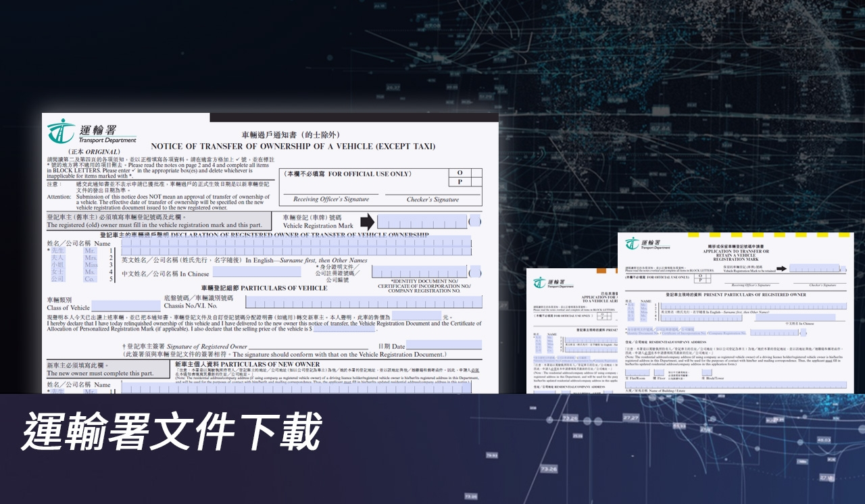The width and height of the screenshot is (865, 504).
Task: Click the Particulars of Vehicle section heading
Action: pyautogui.click(x=264, y=288)
